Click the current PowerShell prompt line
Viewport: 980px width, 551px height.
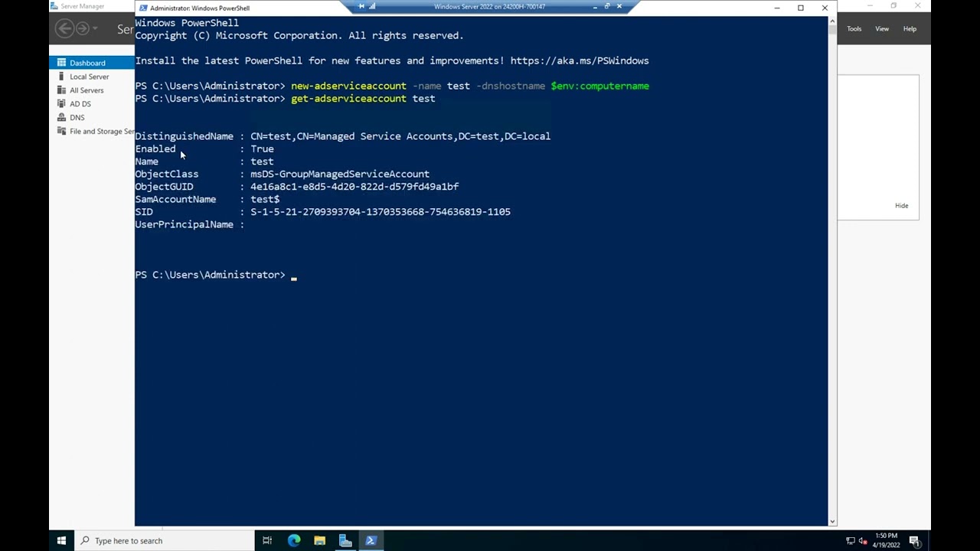pyautogui.click(x=216, y=275)
